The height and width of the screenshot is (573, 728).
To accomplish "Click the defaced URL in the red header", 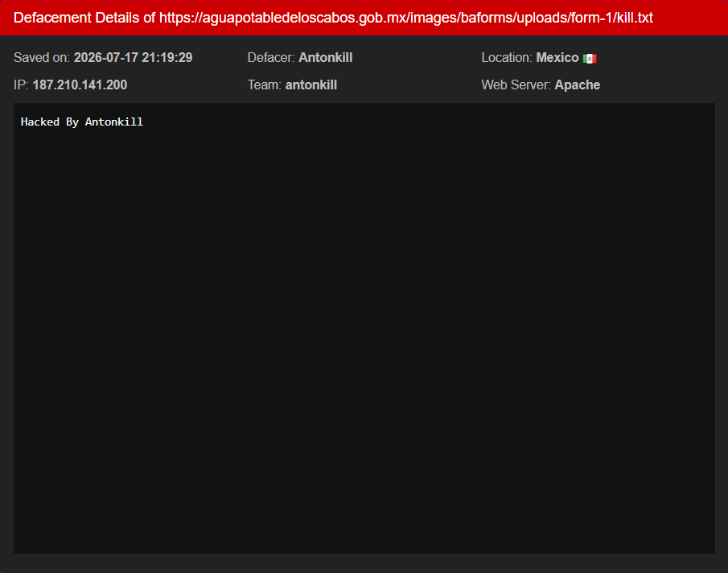I will [405, 18].
